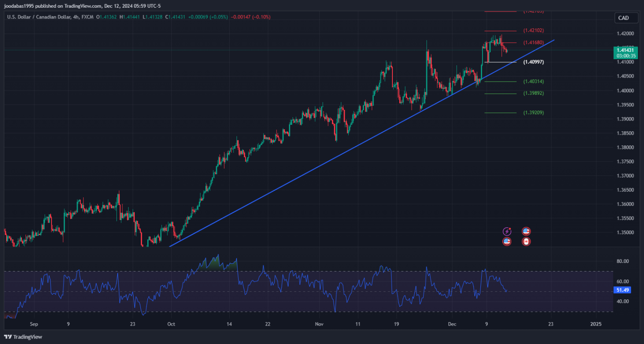644x344 pixels.
Task: Select the red 1.41680 resistance level label
Action: (533, 43)
